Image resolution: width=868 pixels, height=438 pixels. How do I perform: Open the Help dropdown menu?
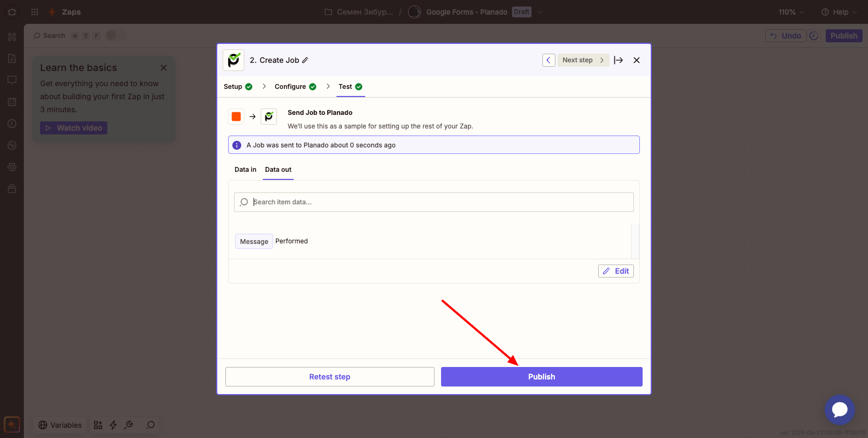point(840,12)
